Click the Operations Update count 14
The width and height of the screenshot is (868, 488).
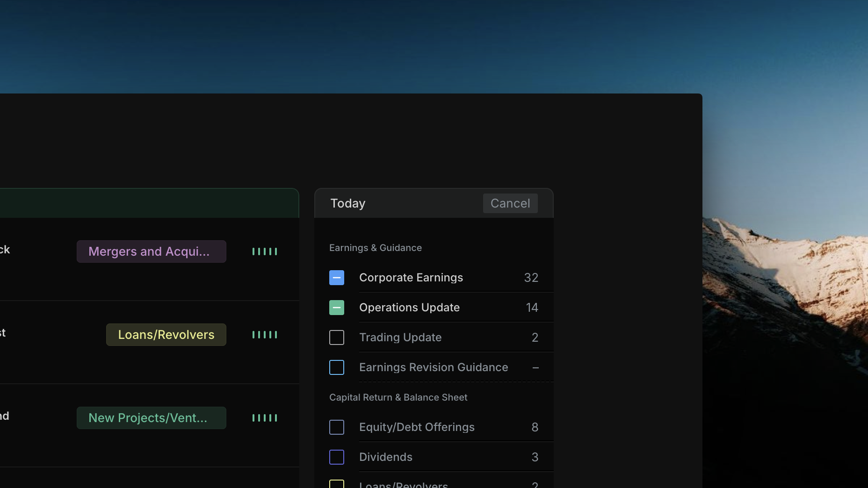(x=532, y=308)
